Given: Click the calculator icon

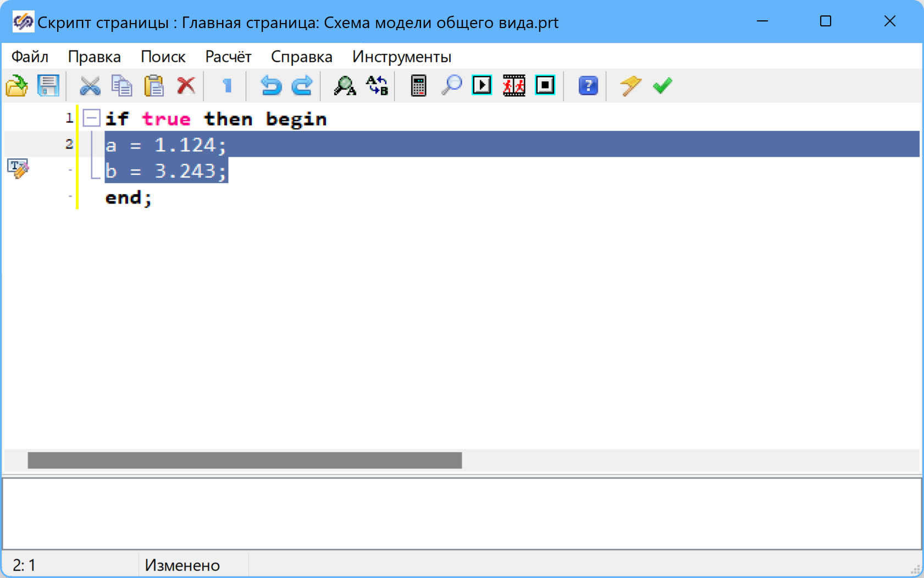Looking at the screenshot, I should coord(418,86).
